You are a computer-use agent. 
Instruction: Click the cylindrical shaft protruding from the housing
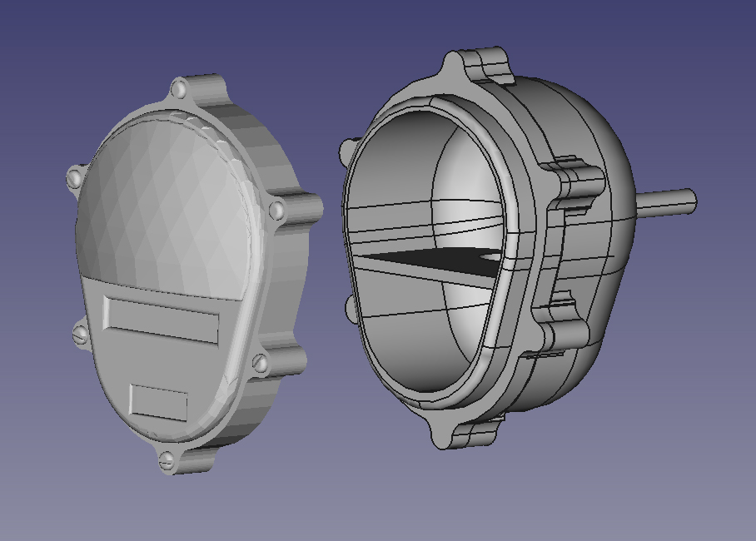tap(666, 201)
